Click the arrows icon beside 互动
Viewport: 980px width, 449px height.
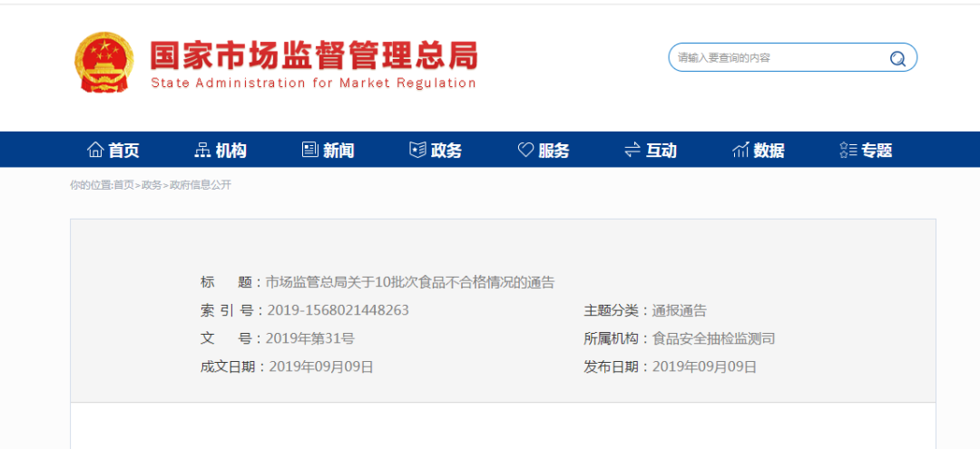point(632,150)
